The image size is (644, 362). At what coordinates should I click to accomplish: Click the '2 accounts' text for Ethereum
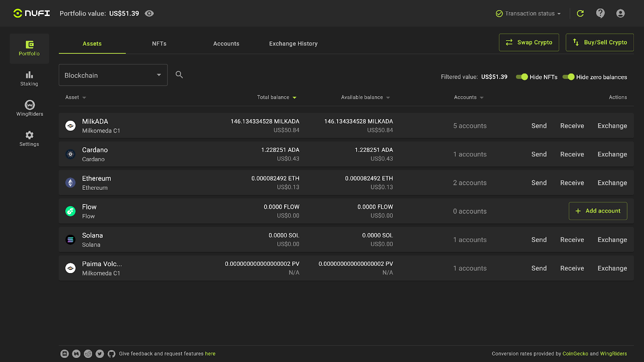[x=470, y=183]
